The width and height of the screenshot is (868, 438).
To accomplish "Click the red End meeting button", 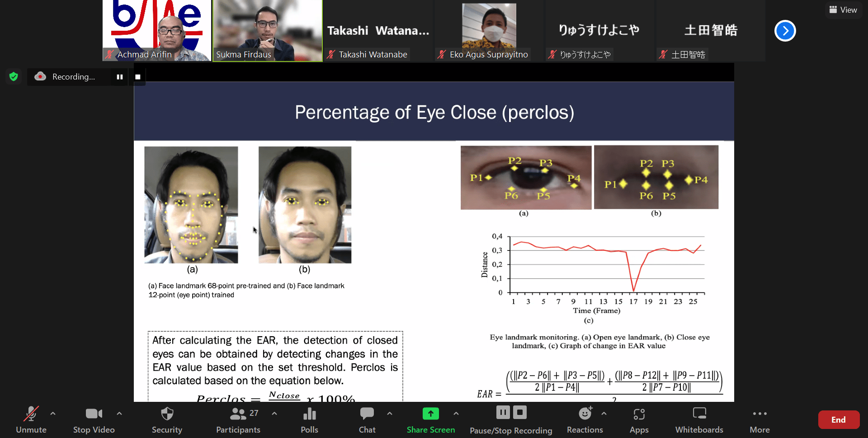I will pyautogui.click(x=838, y=419).
